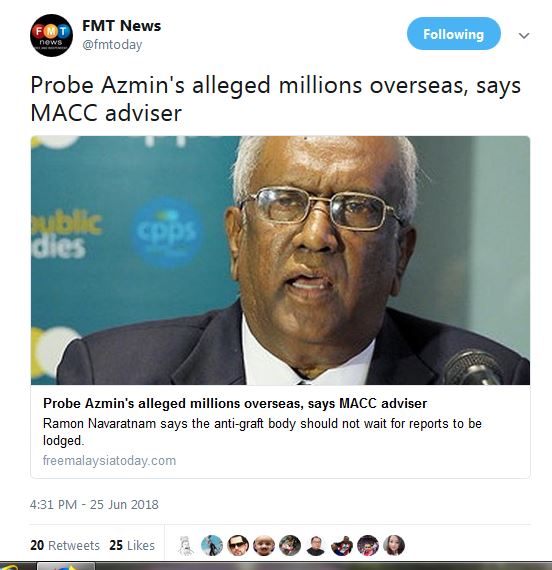Click the article preview photo
The width and height of the screenshot is (552, 570).
(x=280, y=260)
